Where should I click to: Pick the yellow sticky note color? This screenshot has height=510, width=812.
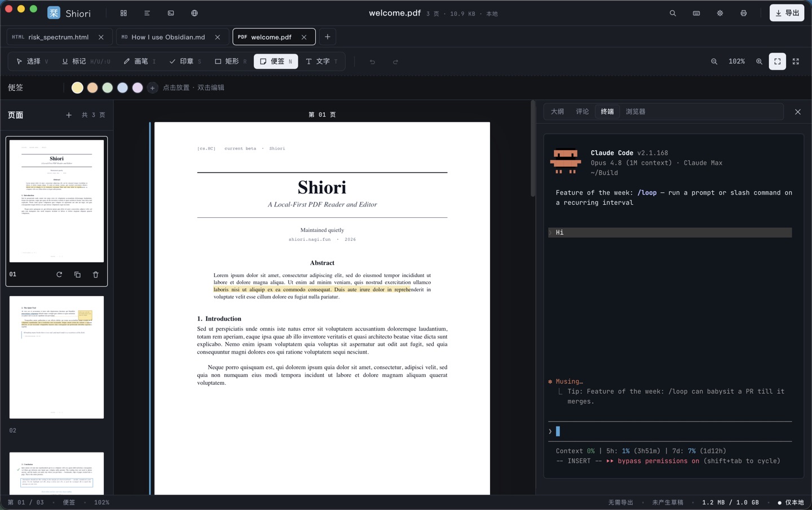coord(77,87)
